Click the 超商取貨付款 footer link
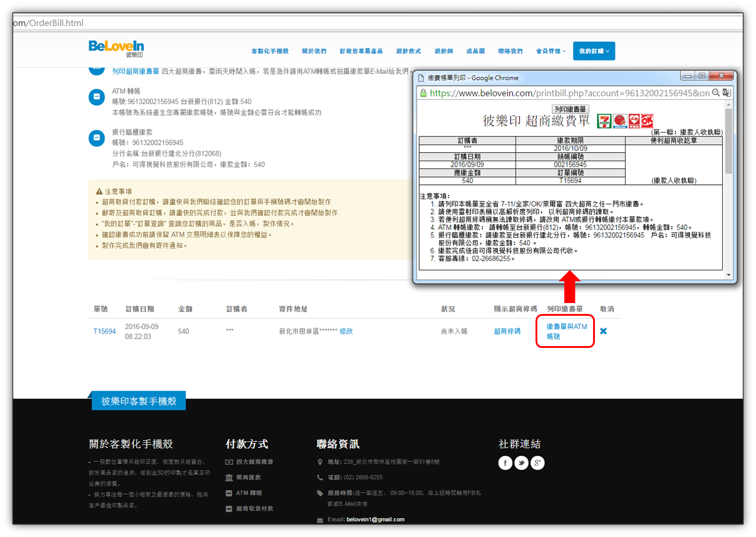The width and height of the screenshot is (756, 537). (254, 509)
